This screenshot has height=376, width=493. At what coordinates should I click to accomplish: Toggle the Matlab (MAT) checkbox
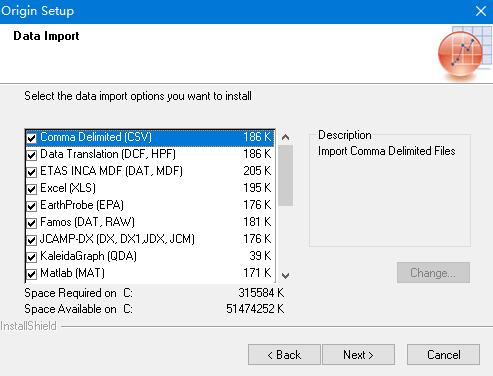[31, 274]
